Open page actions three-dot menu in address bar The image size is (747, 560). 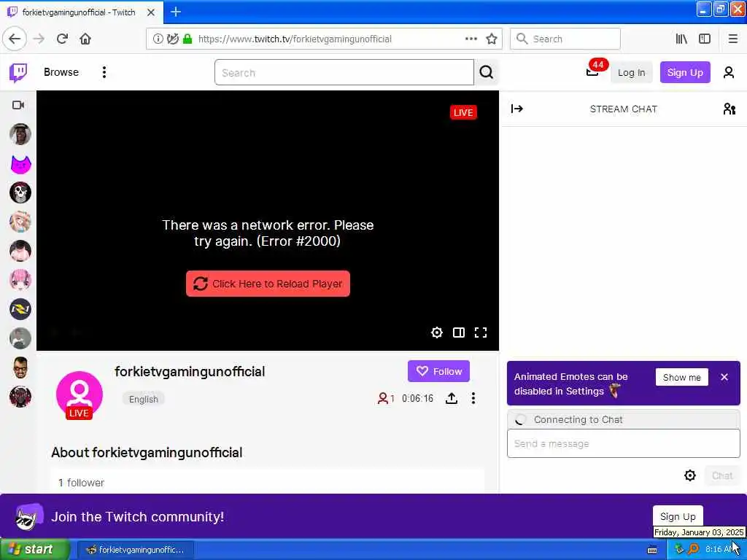pyautogui.click(x=471, y=39)
